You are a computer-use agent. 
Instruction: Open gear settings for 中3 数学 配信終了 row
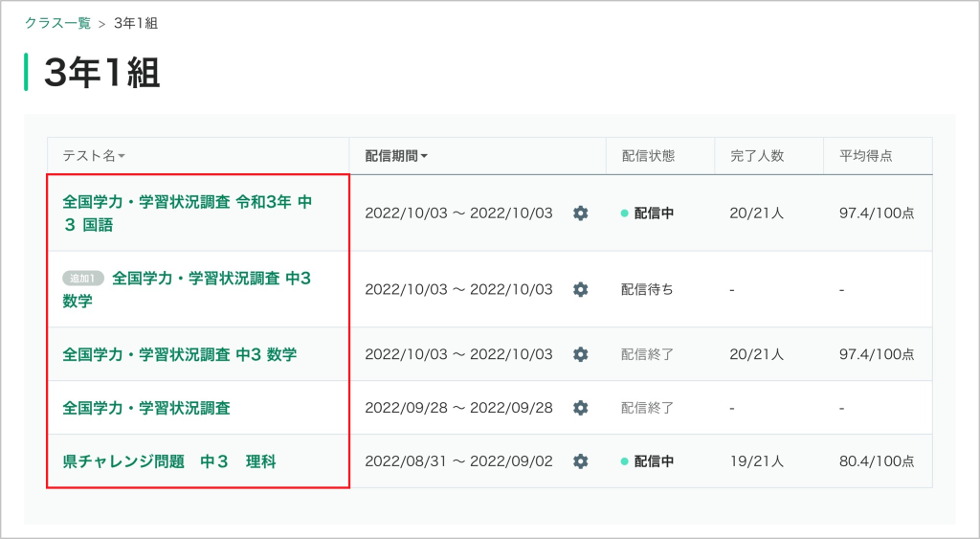pyautogui.click(x=581, y=354)
